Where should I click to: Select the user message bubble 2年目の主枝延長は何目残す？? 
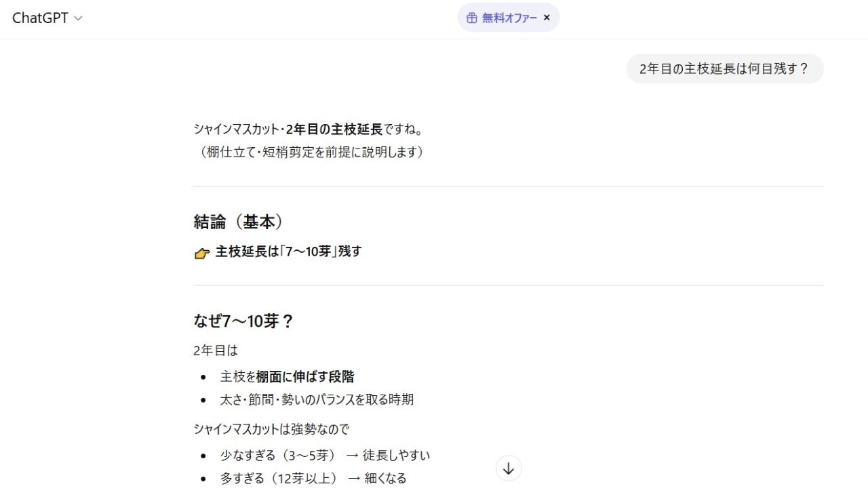pos(724,68)
